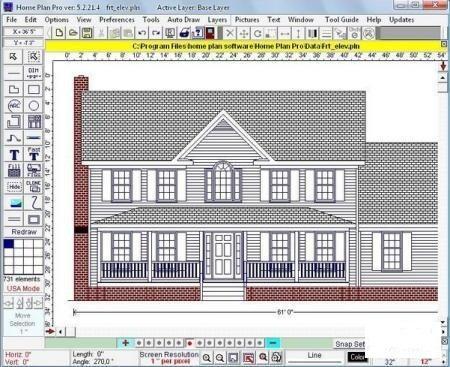Pick the ARC drawing tool
The height and width of the screenshot is (367, 450).
click(14, 106)
